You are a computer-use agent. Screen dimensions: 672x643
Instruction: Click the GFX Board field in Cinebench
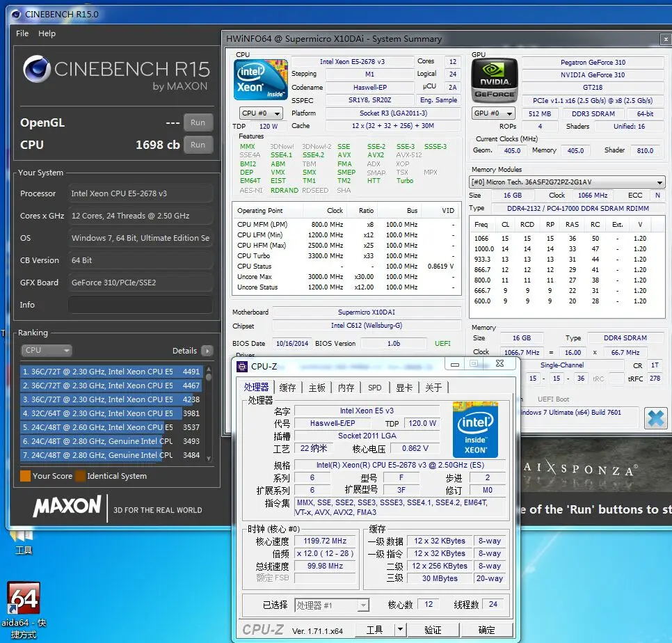(x=140, y=283)
